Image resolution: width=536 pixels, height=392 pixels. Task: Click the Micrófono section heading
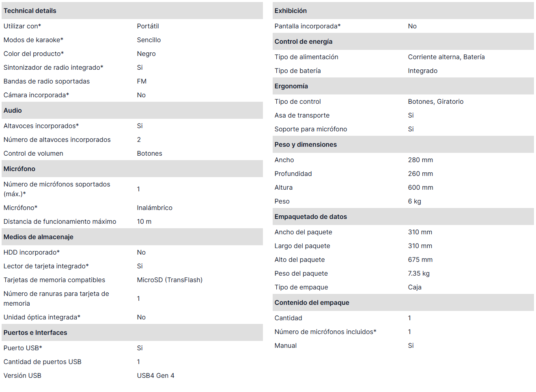(x=19, y=169)
